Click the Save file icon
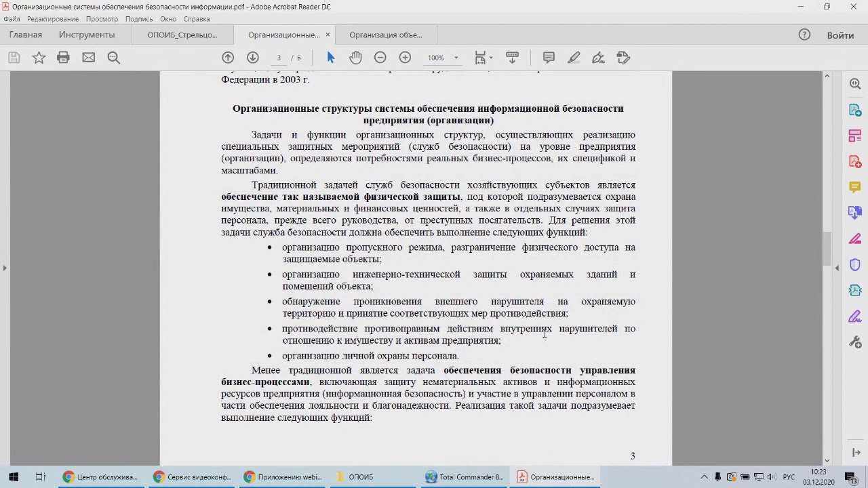Viewport: 868px width, 488px height. pos(14,58)
